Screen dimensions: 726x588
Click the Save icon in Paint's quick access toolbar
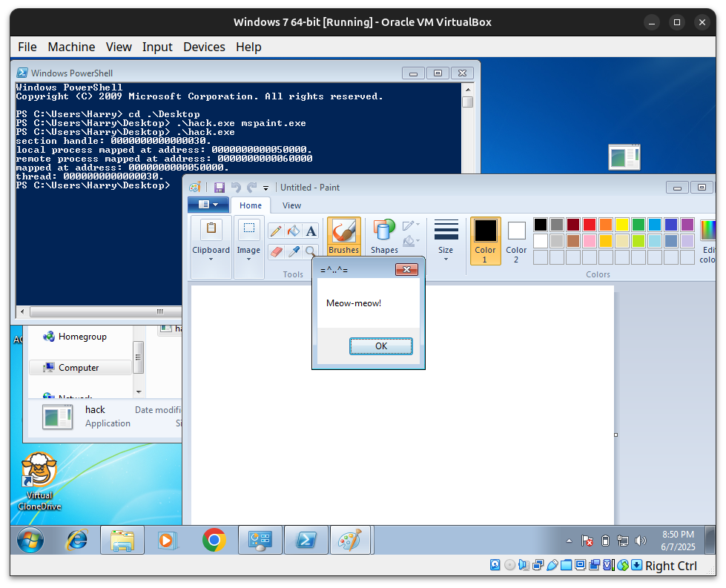click(x=220, y=188)
